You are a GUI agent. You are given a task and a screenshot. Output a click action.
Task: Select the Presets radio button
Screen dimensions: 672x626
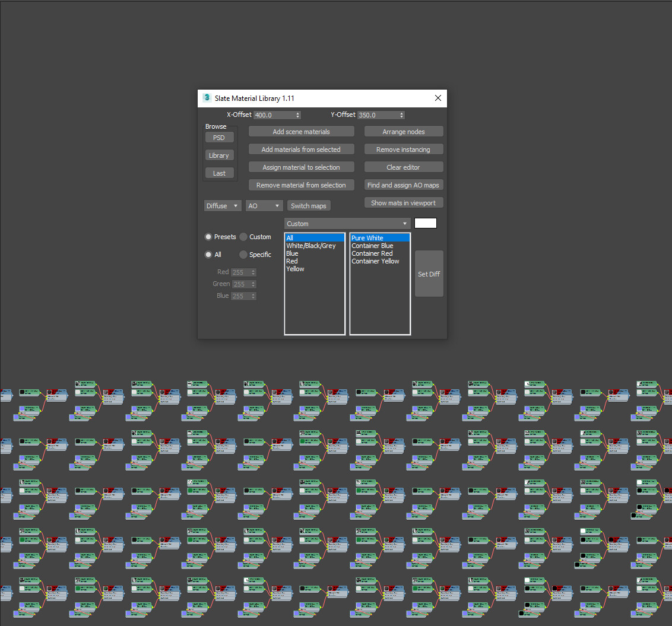(x=208, y=237)
